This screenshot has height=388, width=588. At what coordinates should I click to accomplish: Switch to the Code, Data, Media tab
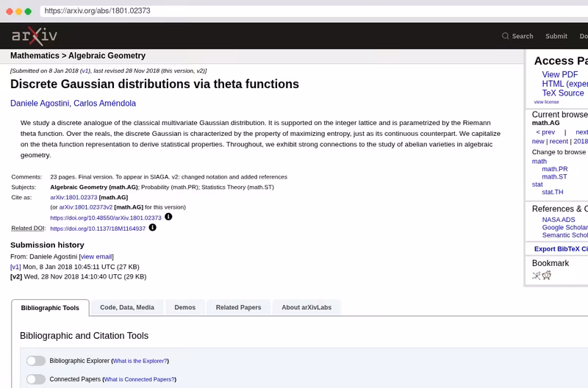[x=127, y=307]
